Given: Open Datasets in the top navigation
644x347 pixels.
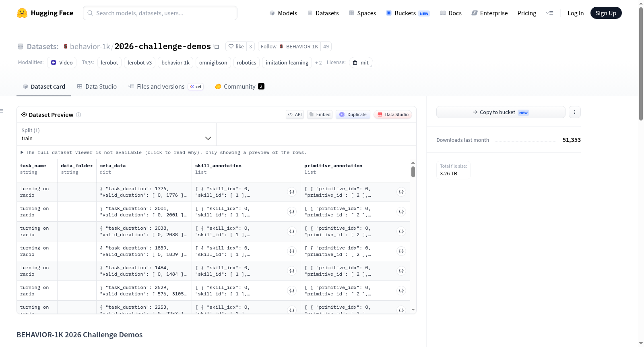Looking at the screenshot, I should (323, 13).
